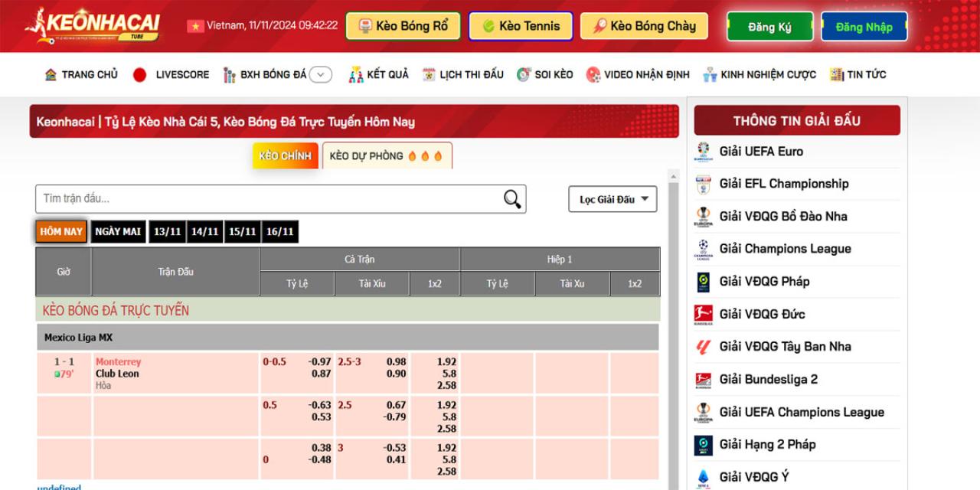Click the Keonhacai Tube logo
This screenshot has width=980, height=490.
click(x=92, y=25)
